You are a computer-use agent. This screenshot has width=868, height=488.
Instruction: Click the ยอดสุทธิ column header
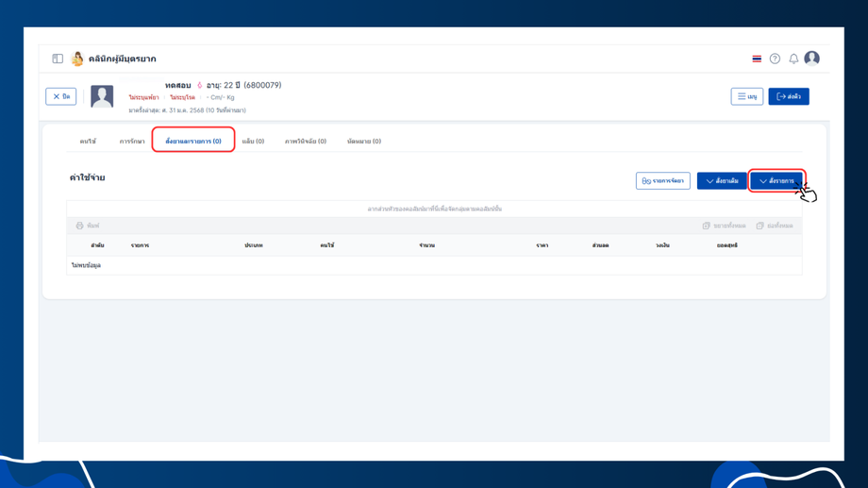pos(726,244)
